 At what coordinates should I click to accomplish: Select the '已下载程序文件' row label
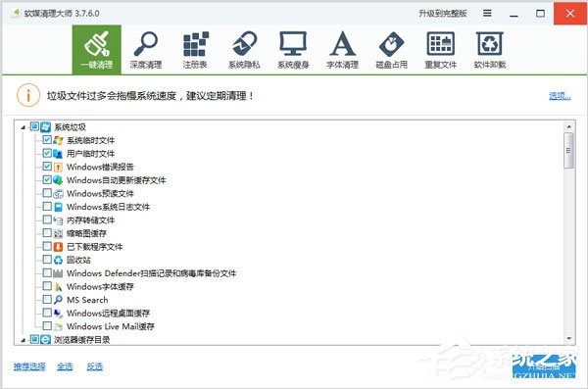(x=94, y=247)
